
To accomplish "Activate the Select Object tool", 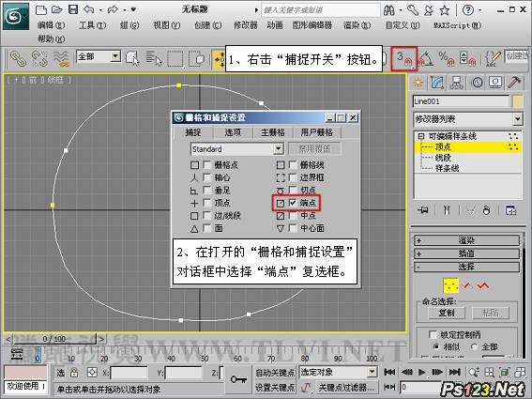I will (132, 58).
